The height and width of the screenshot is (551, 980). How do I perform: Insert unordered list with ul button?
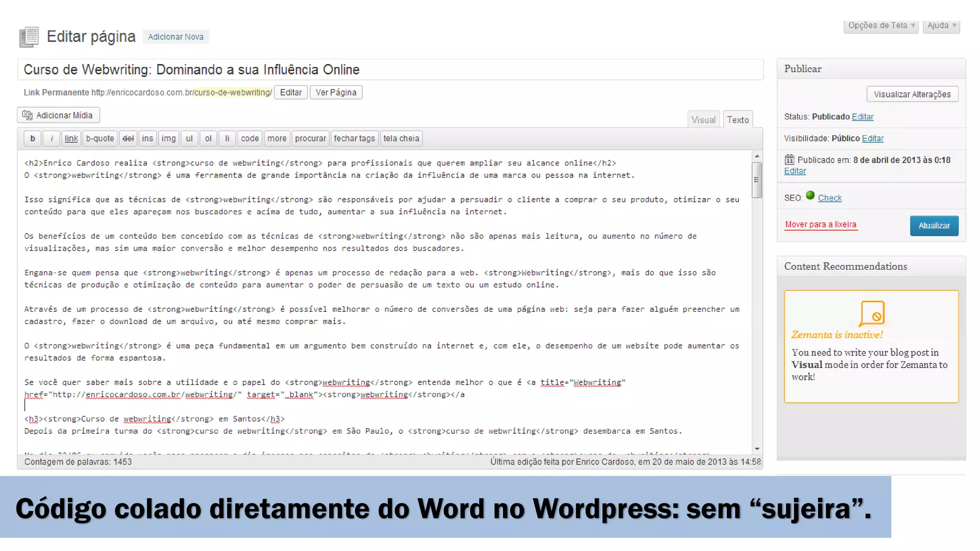(189, 138)
